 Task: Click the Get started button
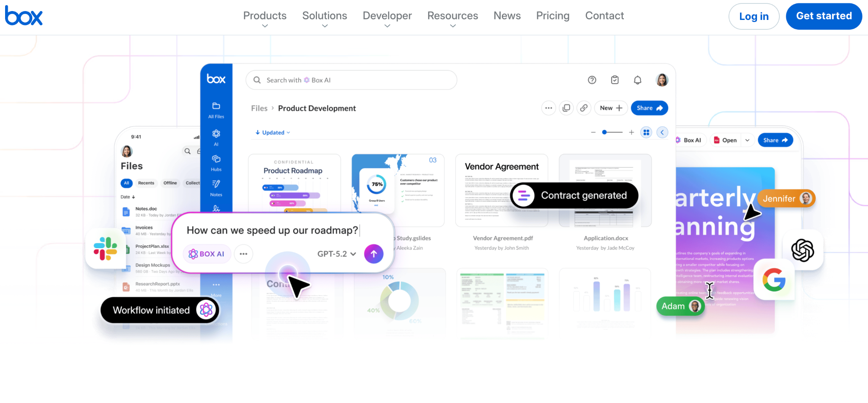(x=824, y=16)
